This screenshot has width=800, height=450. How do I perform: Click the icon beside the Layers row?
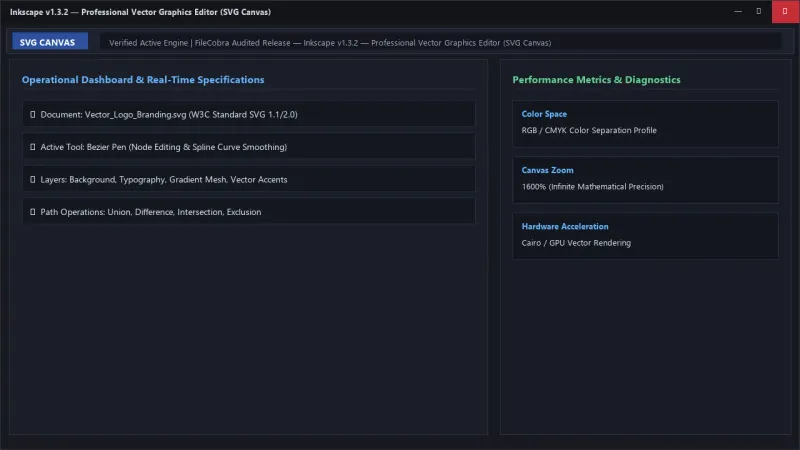[x=33, y=180]
